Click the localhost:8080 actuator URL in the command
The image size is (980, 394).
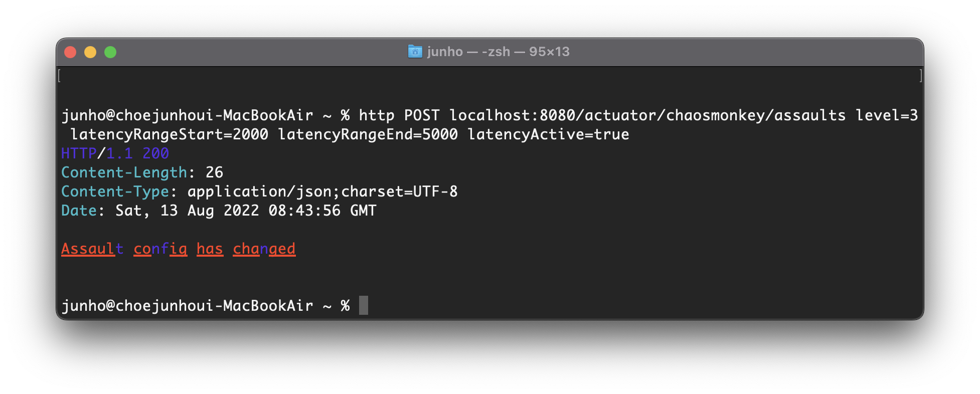coord(647,115)
